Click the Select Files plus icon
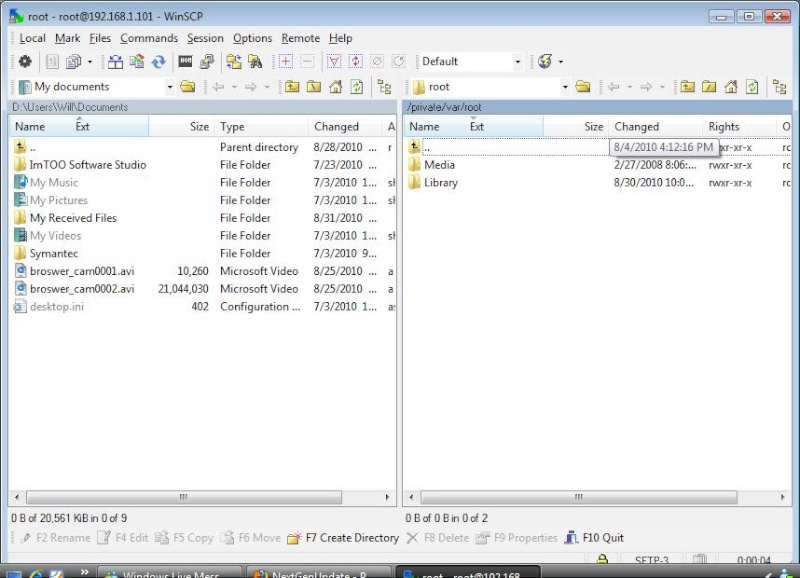Screen dimensions: 800x578 286,62
